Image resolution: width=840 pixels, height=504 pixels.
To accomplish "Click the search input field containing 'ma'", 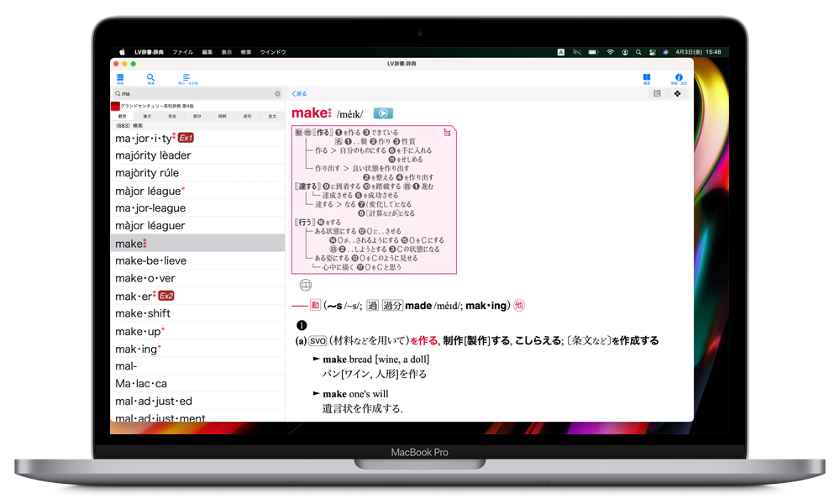I will (x=193, y=94).
